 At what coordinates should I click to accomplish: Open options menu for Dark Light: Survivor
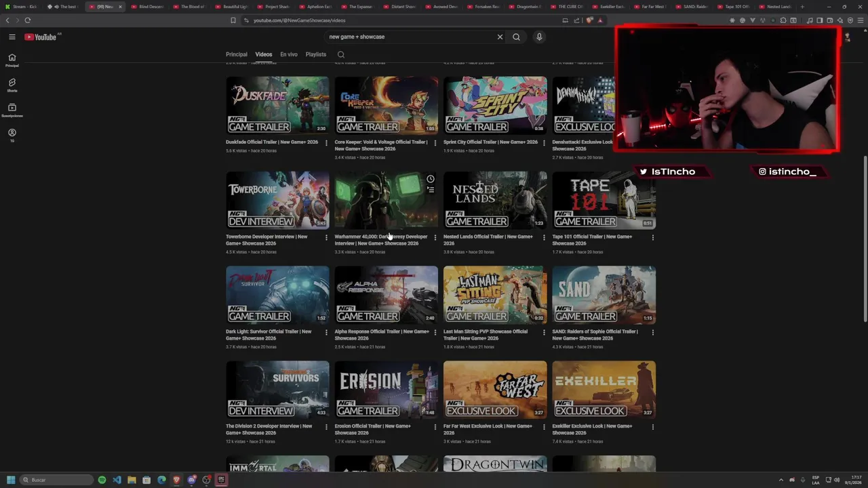[326, 333]
